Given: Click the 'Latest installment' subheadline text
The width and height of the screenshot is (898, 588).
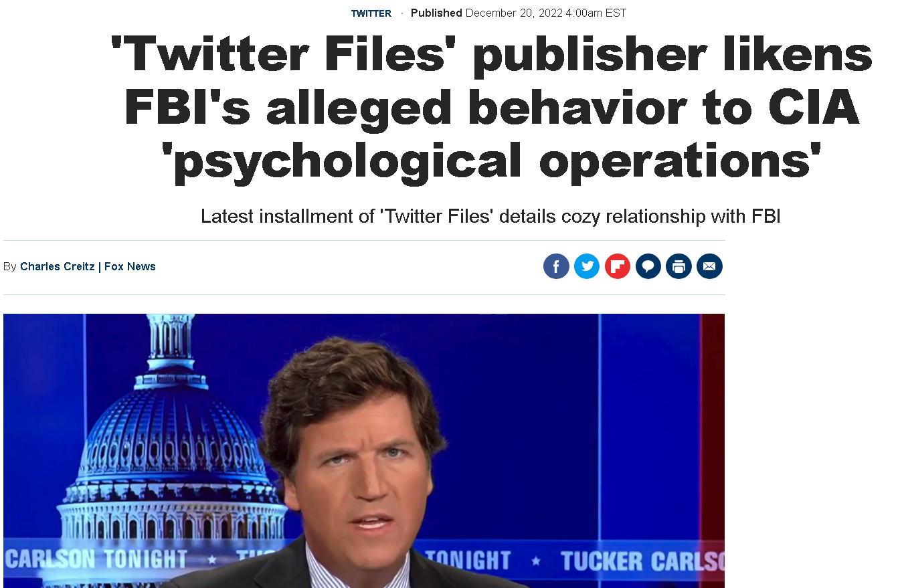Looking at the screenshot, I should click(490, 217).
